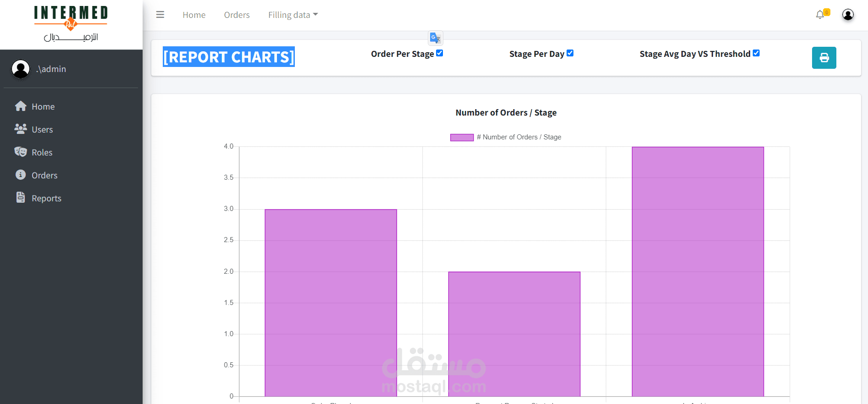Click the Google Translate icon

(435, 38)
